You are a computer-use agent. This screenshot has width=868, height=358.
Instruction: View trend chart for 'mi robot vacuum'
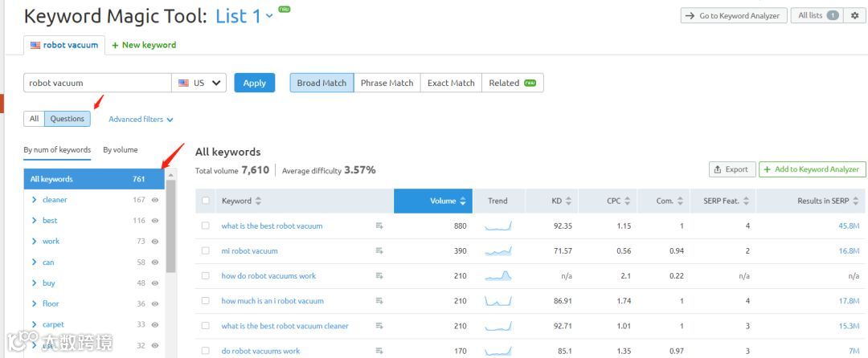[x=498, y=251]
